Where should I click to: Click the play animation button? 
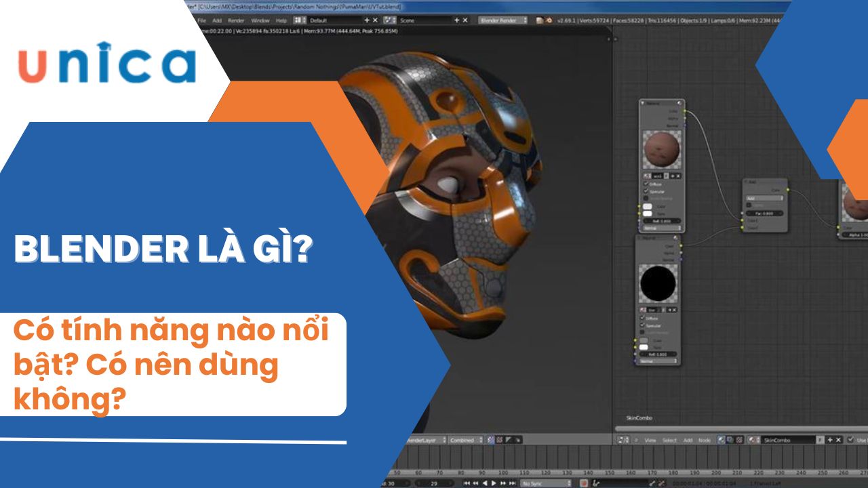[494, 483]
